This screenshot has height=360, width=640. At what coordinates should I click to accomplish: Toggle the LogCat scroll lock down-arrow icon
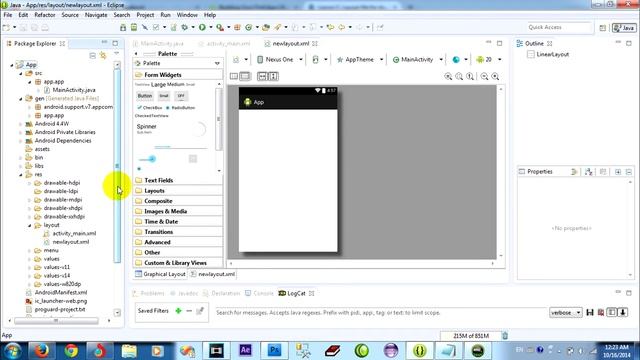point(623,313)
